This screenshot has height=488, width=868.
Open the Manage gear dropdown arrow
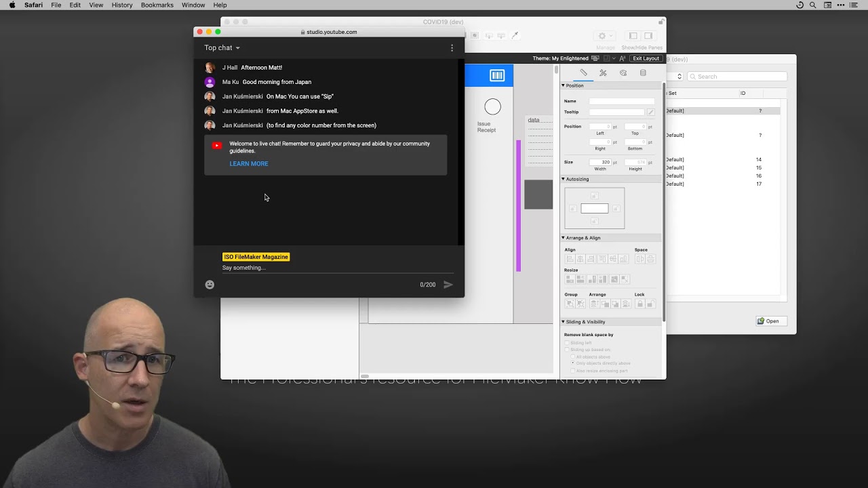tap(610, 36)
